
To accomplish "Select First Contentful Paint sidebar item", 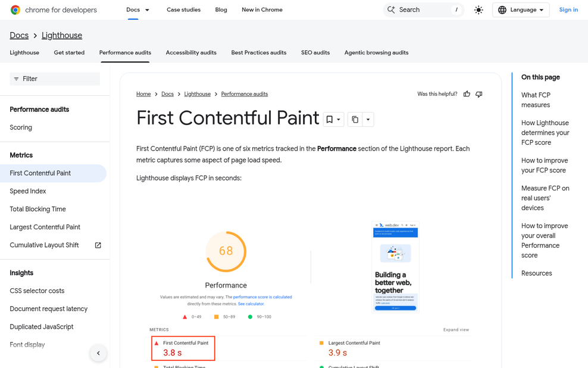I will pos(53,173).
